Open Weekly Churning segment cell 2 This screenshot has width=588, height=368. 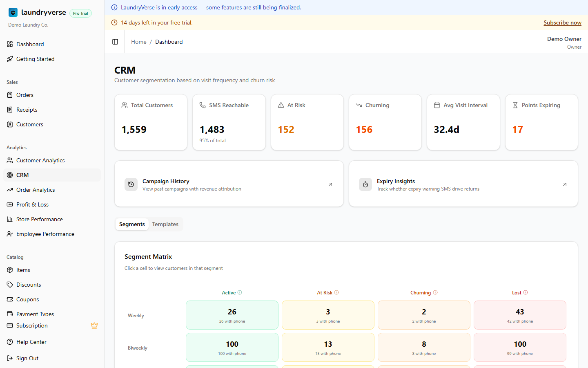coord(424,315)
